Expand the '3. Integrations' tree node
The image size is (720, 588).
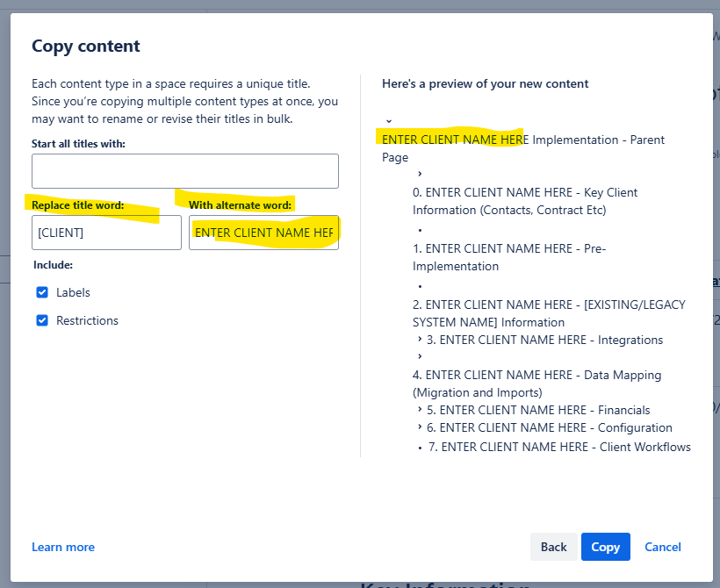419,340
